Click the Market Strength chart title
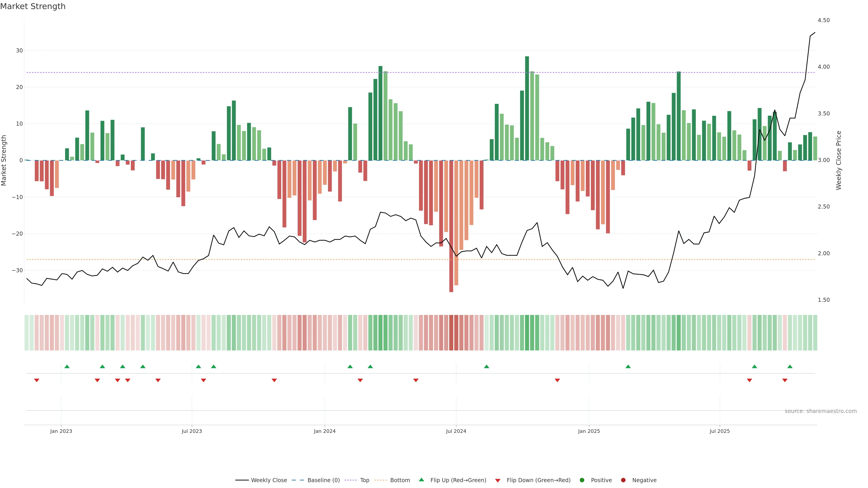Image resolution: width=868 pixels, height=488 pixels. tap(33, 6)
